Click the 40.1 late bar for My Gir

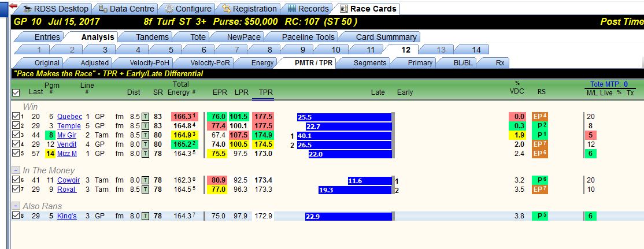click(x=345, y=135)
